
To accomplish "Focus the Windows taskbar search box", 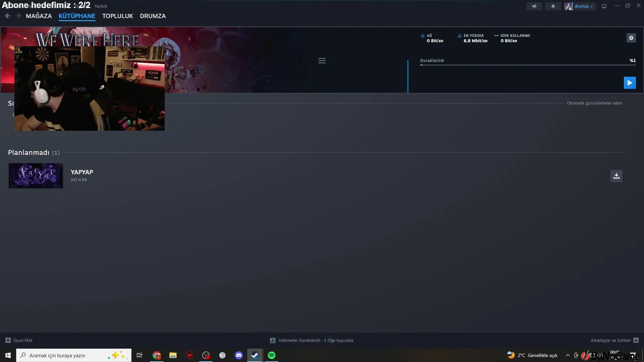I will (74, 355).
